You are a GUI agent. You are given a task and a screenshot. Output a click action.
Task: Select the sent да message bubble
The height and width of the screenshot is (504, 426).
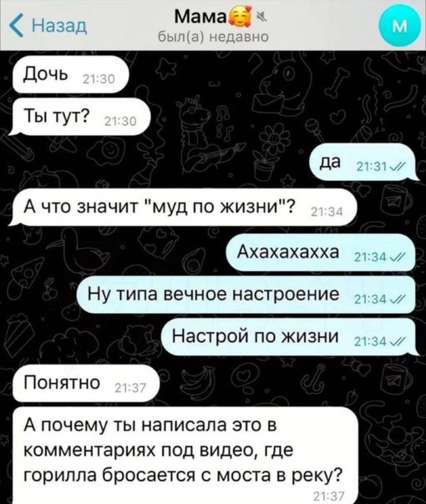(x=363, y=163)
